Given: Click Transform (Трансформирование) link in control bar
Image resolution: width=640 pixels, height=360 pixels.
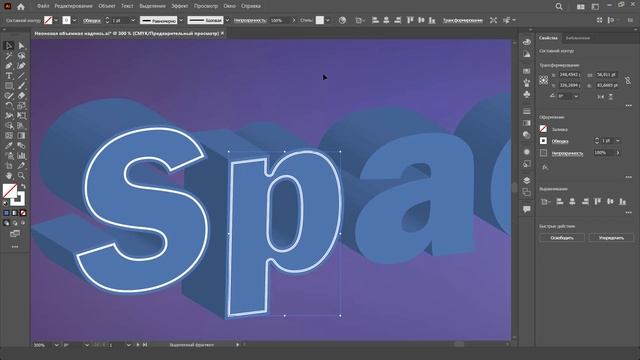Looking at the screenshot, I should pos(463,20).
